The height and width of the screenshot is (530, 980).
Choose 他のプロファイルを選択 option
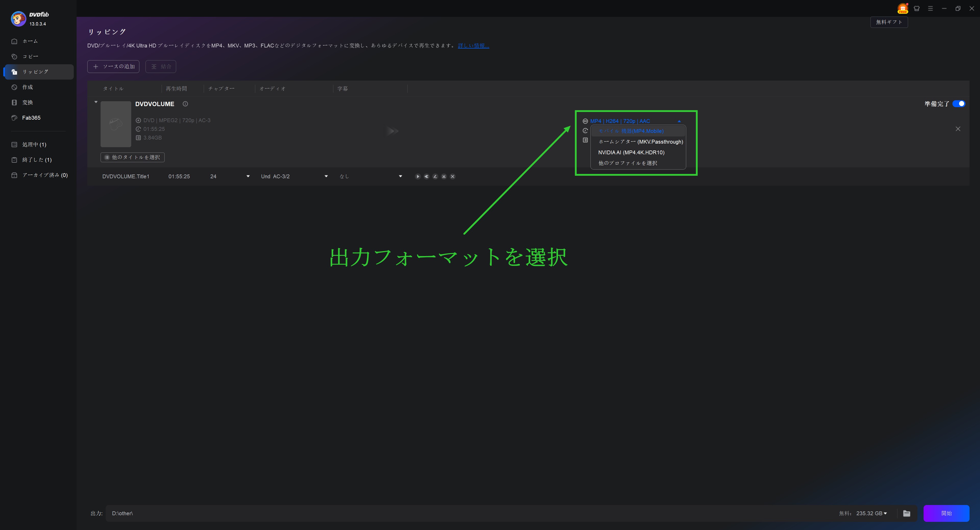638,163
